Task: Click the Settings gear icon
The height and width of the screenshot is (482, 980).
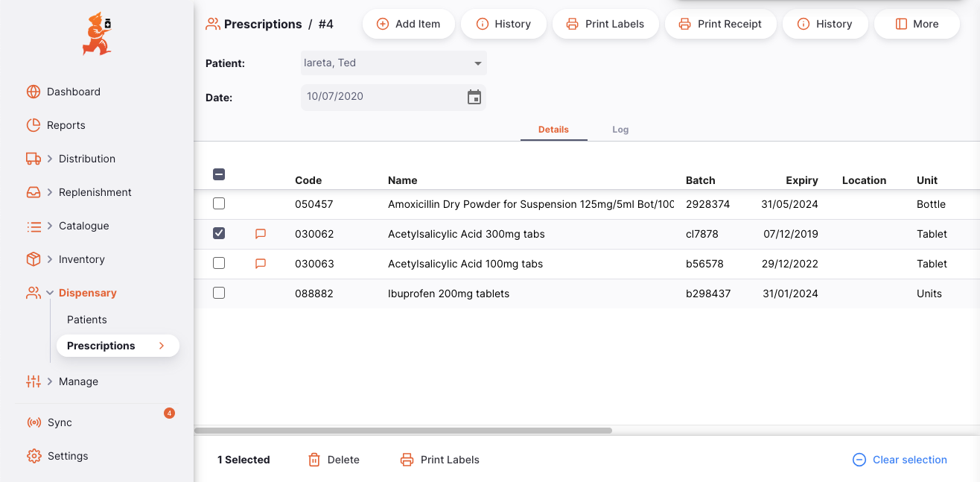Action: 34,456
